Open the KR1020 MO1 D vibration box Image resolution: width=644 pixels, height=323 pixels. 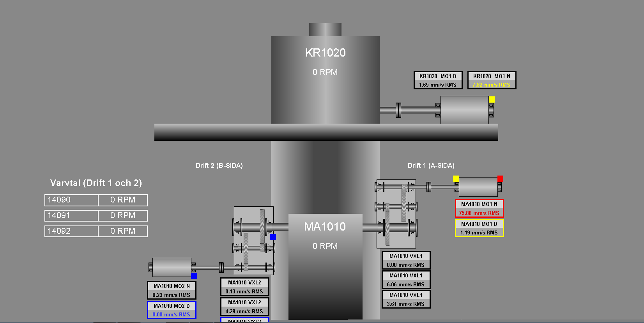(x=438, y=80)
